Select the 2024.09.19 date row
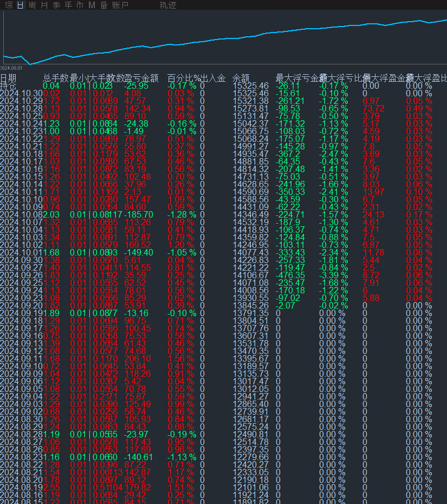 (223, 313)
